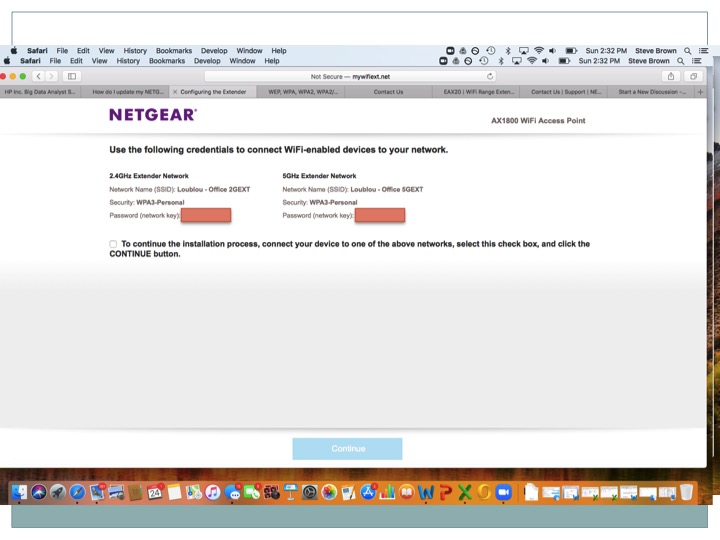Click the Safari compass icon in Dock

coord(77,493)
